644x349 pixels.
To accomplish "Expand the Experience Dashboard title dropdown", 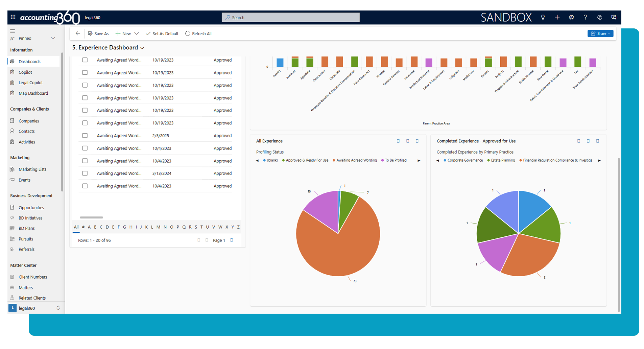I will point(142,48).
